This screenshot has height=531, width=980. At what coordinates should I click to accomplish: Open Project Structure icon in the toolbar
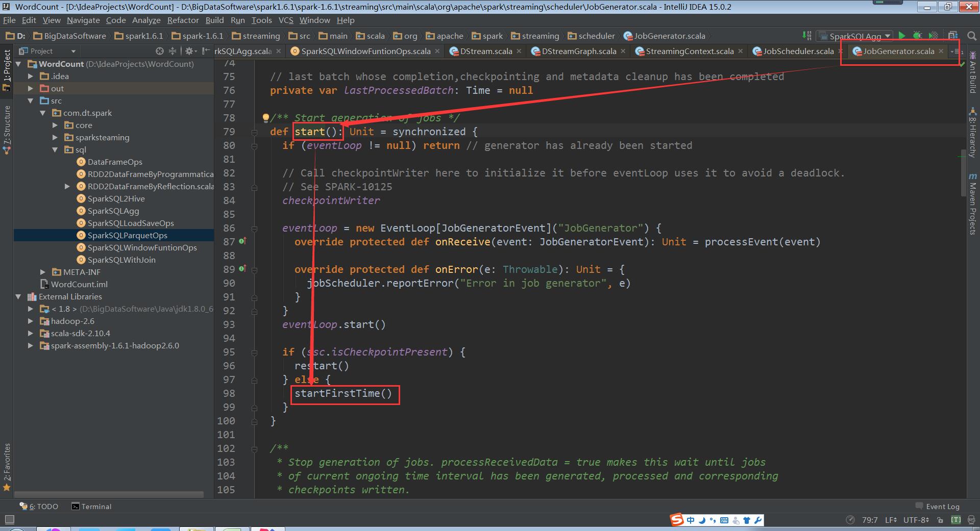coord(952,36)
